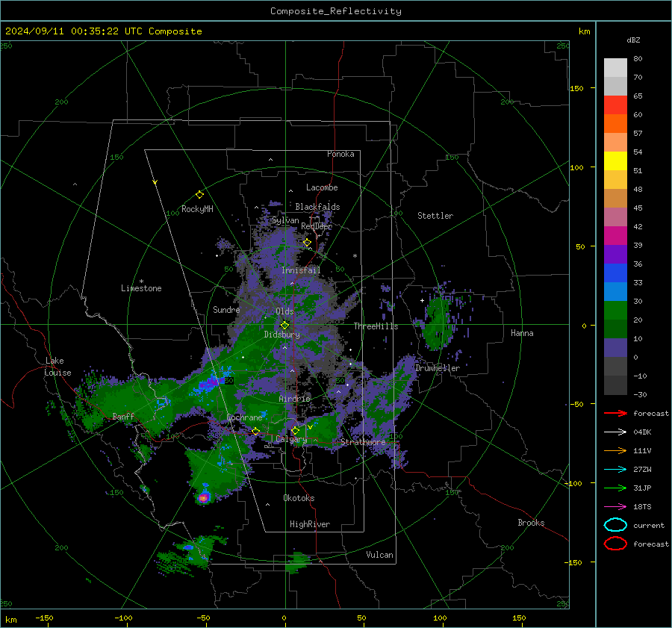The width and height of the screenshot is (672, 628).
Task: Click the purple 39–36 dBZ swatch
Action: pyautogui.click(x=615, y=254)
